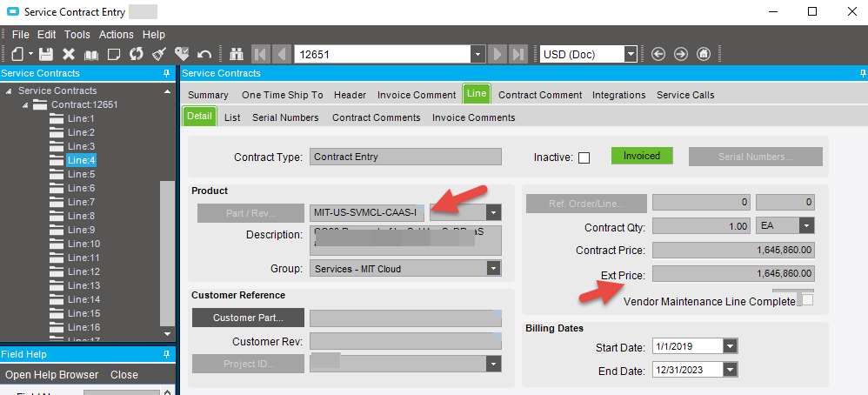868x395 pixels.
Task: Go to last record navigation arrow
Action: 518,54
